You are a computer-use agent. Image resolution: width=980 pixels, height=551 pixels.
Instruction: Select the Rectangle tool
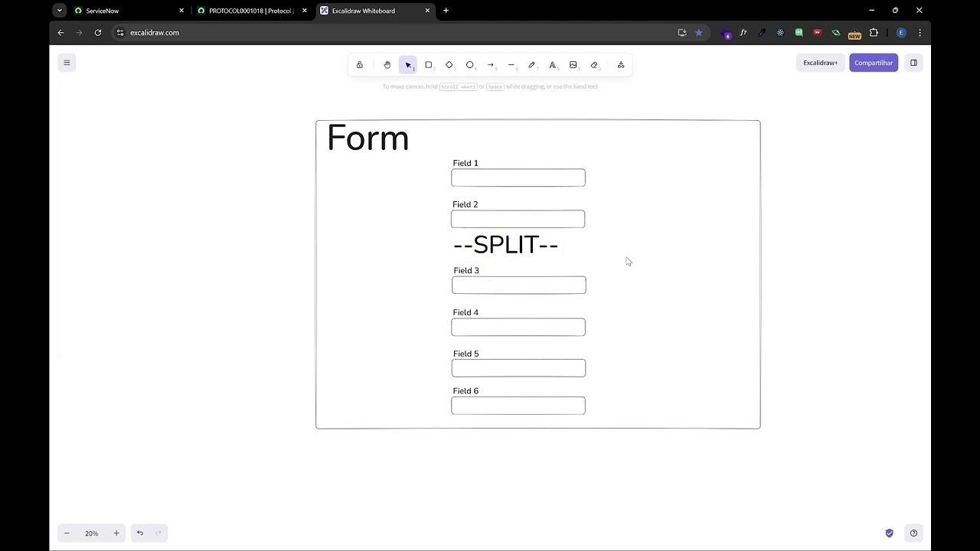(x=429, y=65)
